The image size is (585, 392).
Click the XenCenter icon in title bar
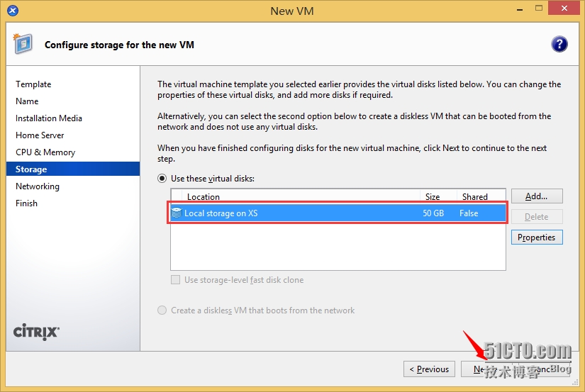13,11
